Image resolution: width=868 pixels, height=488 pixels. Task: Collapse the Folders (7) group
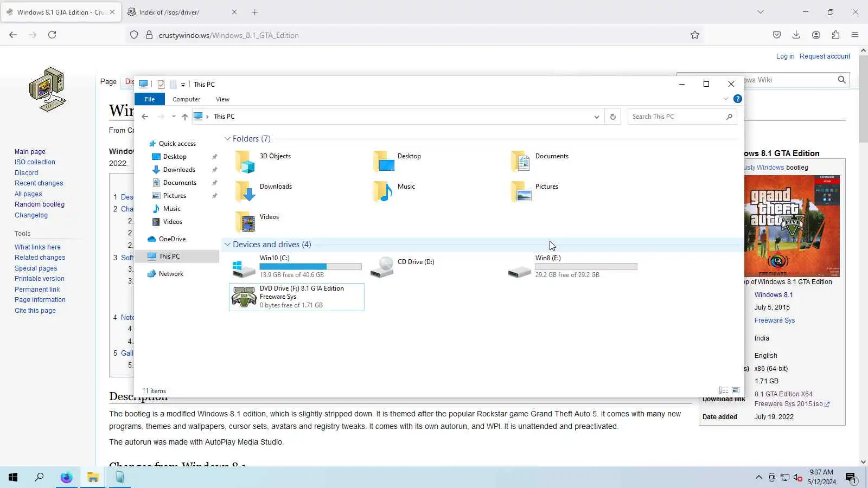point(228,139)
